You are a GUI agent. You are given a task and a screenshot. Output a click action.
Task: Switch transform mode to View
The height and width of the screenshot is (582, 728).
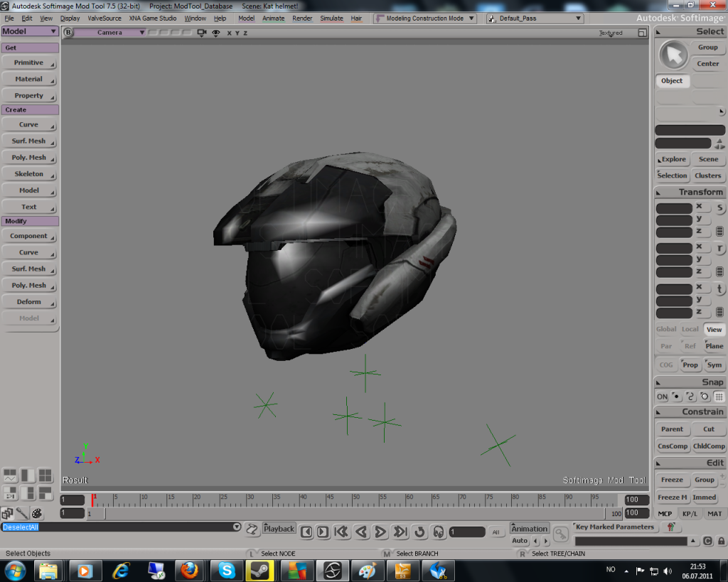click(714, 329)
